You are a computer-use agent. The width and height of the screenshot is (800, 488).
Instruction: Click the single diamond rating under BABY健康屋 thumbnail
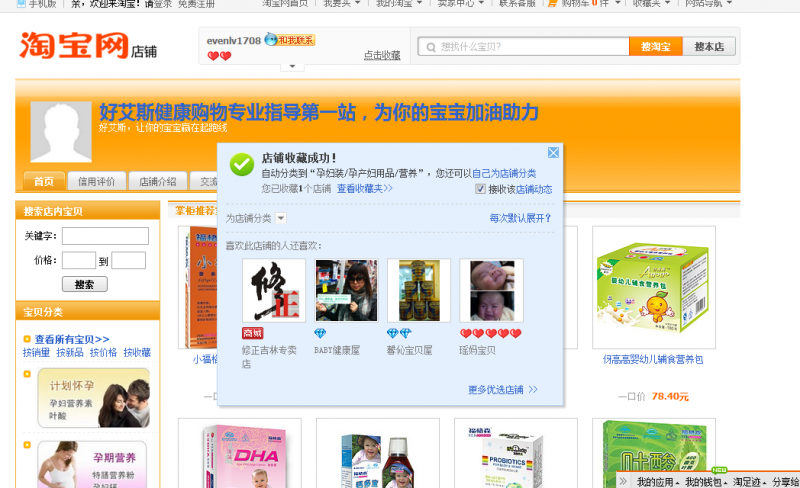(320, 333)
